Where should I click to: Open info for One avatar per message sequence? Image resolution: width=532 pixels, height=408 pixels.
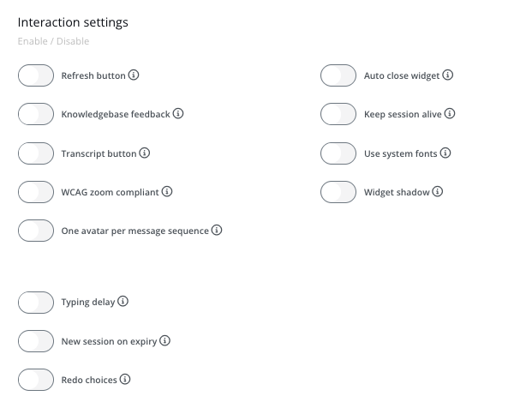tap(217, 230)
